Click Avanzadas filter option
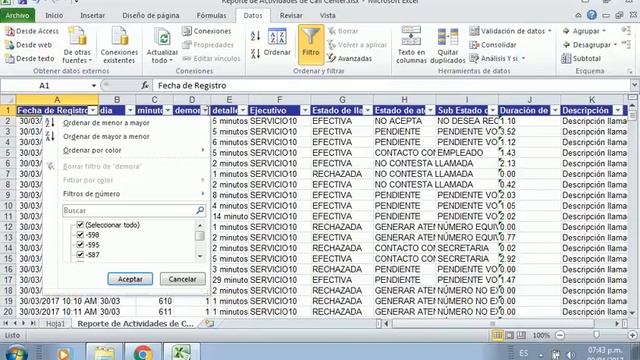Image resolution: width=640 pixels, height=360 pixels. [350, 58]
